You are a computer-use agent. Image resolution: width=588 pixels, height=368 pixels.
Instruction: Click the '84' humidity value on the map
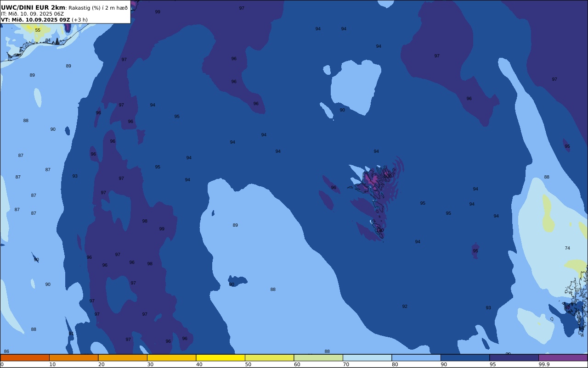click(x=48, y=40)
